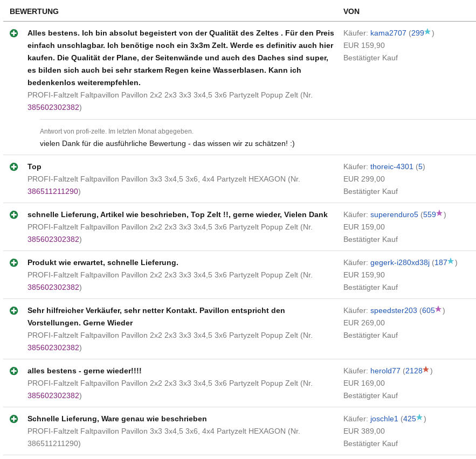Click the purple star beside speedster203's 605 score

[438, 309]
